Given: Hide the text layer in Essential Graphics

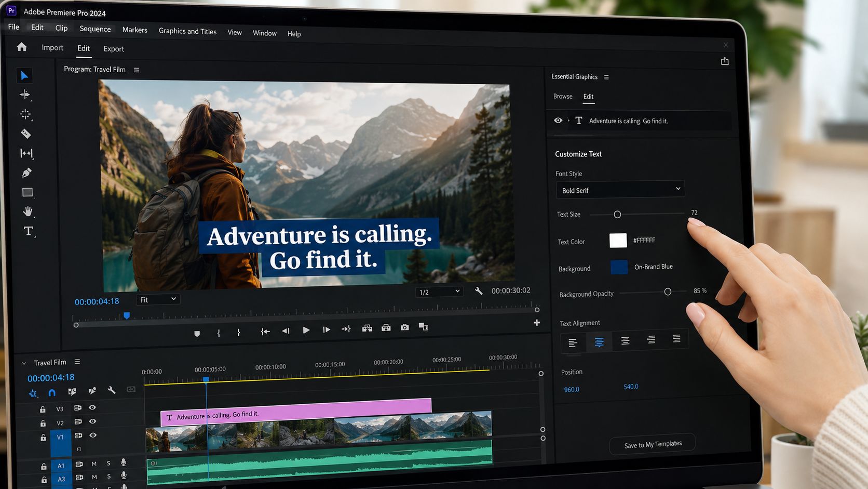Looking at the screenshot, I should coord(558,120).
